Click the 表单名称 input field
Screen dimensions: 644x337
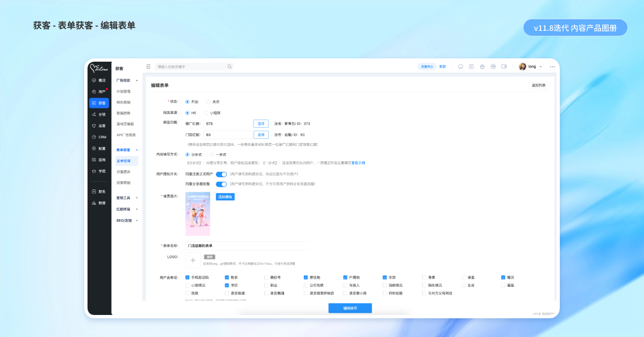tap(247, 246)
